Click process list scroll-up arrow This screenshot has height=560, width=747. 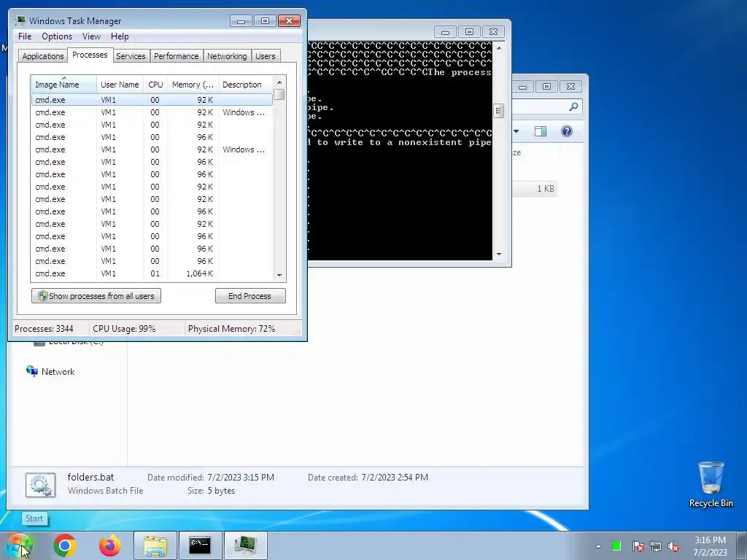tap(279, 82)
